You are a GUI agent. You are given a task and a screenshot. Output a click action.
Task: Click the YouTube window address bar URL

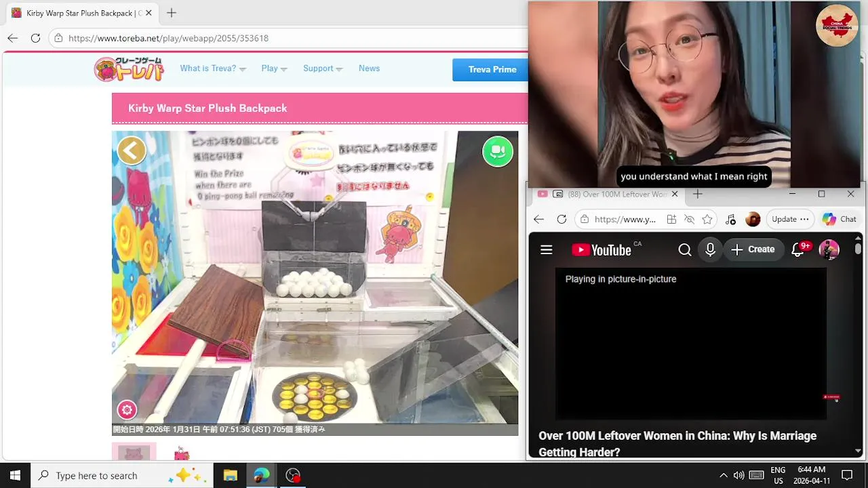click(625, 219)
